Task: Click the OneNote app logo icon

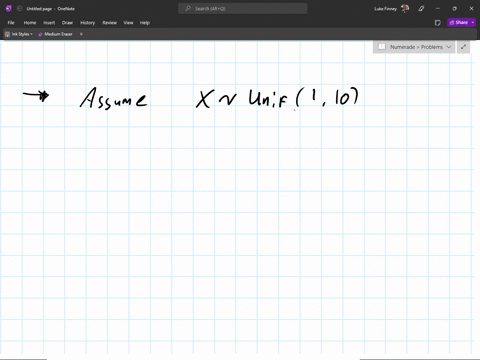Action: point(9,9)
